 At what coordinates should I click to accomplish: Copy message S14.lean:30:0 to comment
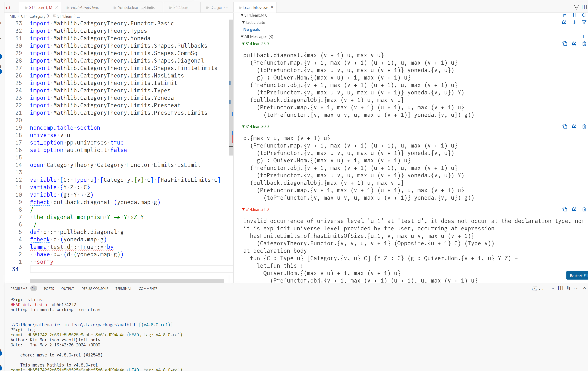pyautogui.click(x=574, y=127)
